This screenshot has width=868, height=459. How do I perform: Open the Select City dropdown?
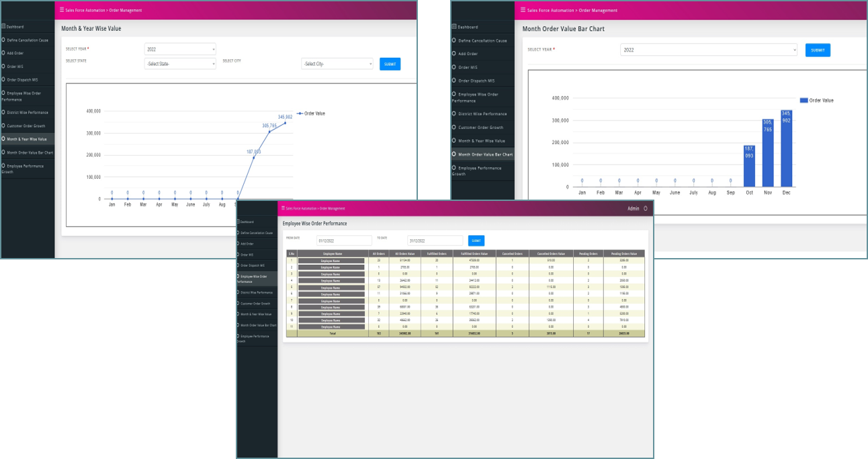coord(337,64)
